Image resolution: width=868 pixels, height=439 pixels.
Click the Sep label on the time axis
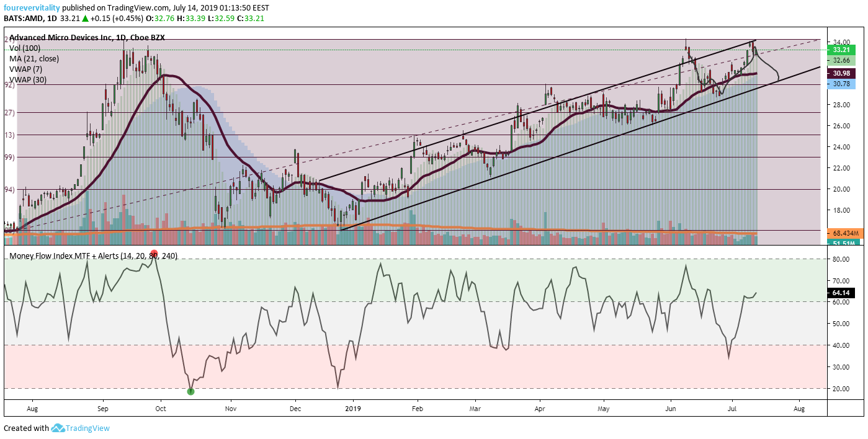point(103,409)
